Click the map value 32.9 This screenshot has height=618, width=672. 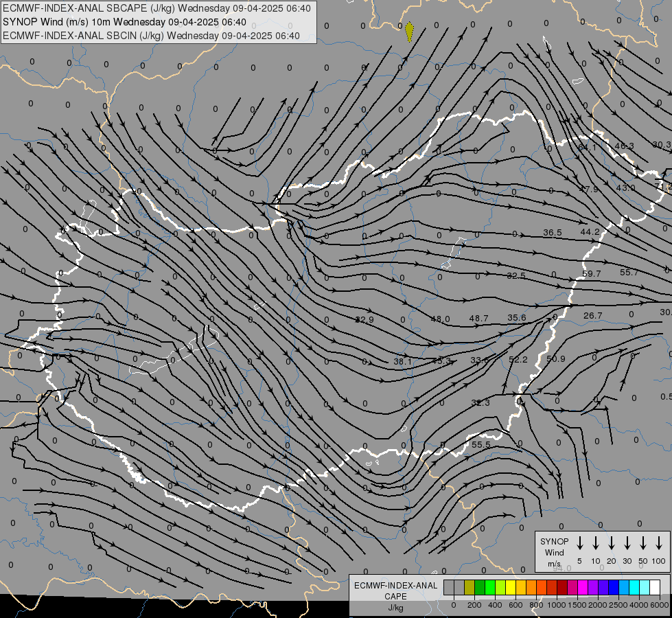[x=364, y=319]
